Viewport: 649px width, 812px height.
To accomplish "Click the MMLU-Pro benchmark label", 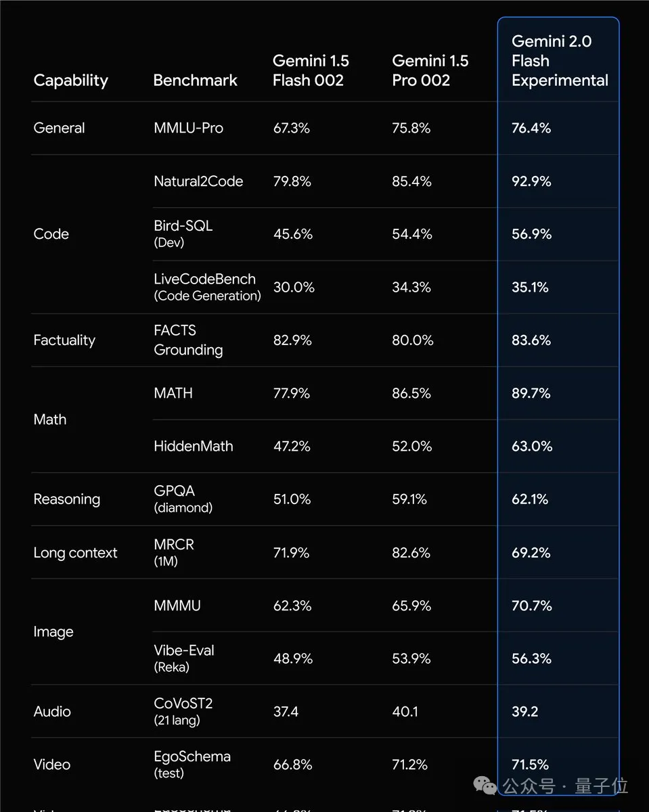I will coord(188,128).
